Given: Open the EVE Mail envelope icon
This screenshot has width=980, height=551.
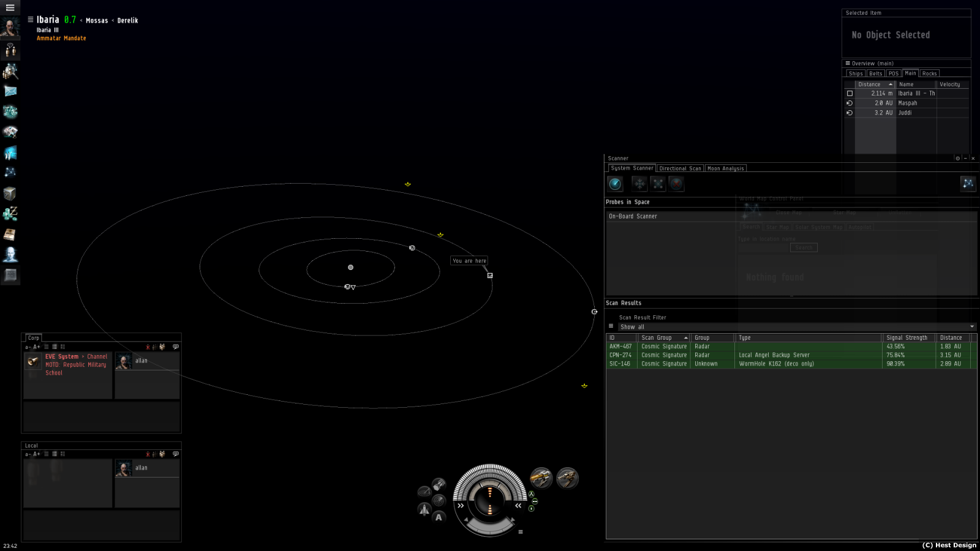Looking at the screenshot, I should (10, 91).
